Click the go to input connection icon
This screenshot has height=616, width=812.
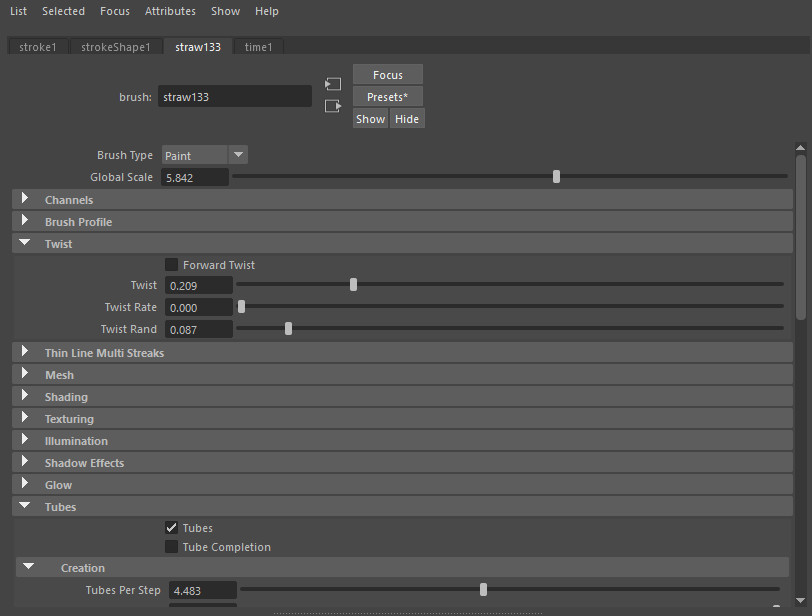332,84
